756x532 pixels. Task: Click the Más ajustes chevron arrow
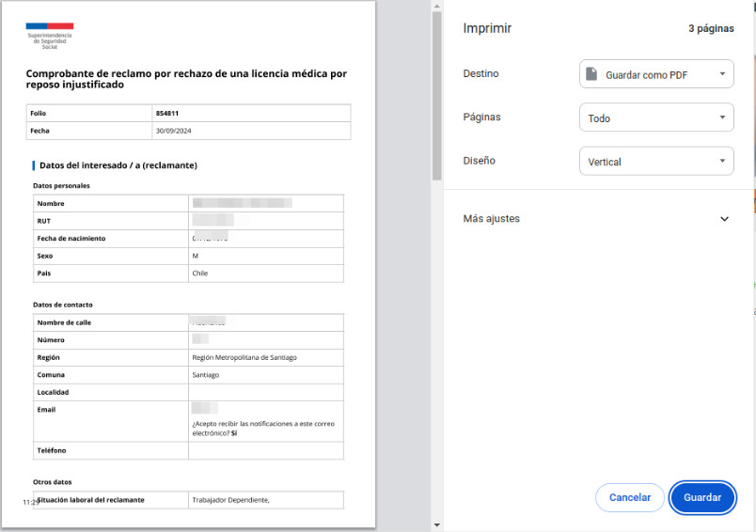[724, 219]
